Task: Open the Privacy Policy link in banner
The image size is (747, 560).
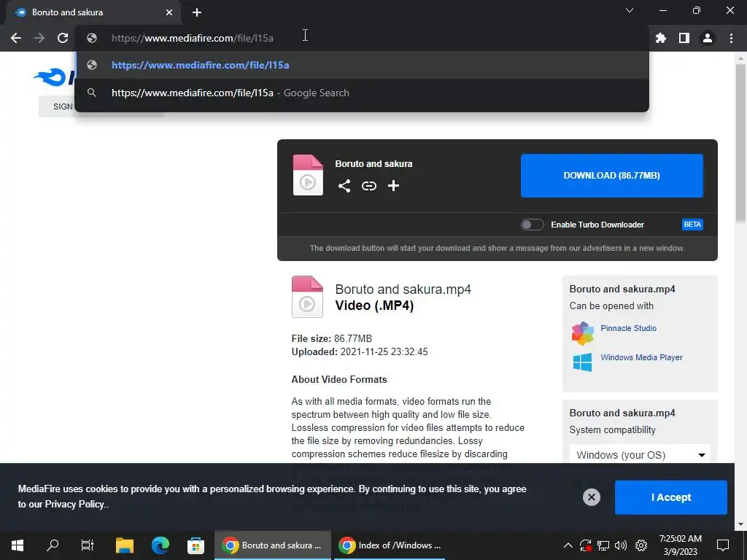Action: (x=75, y=505)
